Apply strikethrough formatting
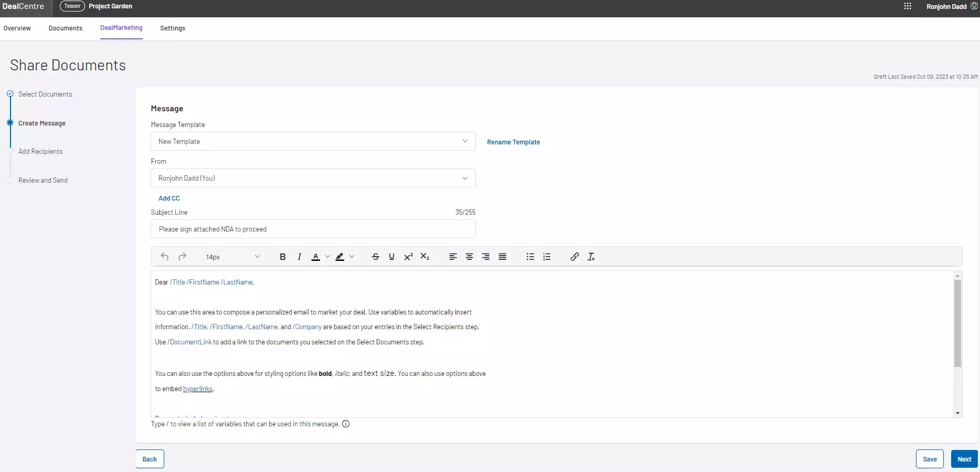Image resolution: width=980 pixels, height=472 pixels. 375,257
